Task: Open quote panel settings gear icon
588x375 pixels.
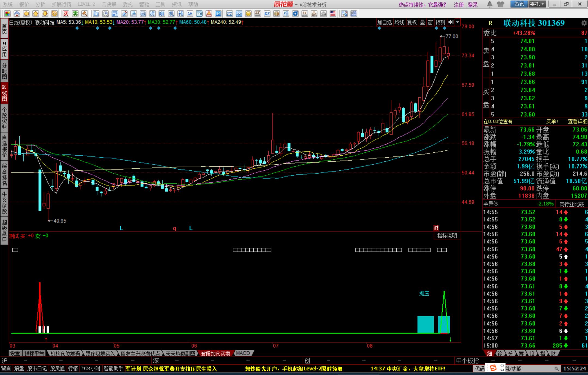Action: (584, 23)
